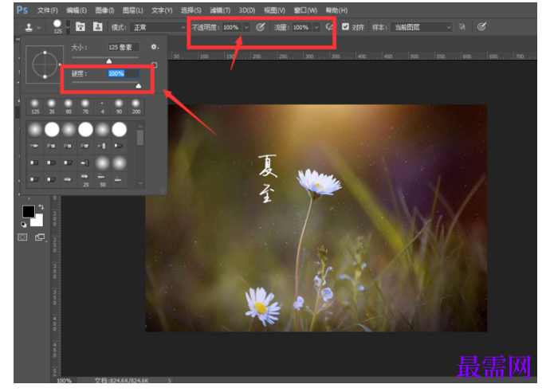Uncheck the 对齐 aligned checkbox
546x392 pixels.
345,27
